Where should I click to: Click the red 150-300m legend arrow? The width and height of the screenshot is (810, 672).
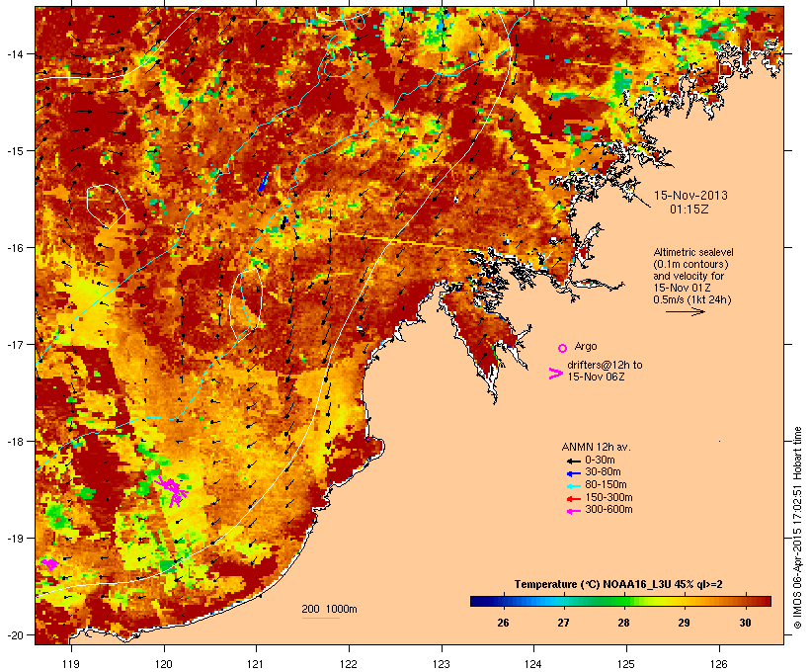pyautogui.click(x=573, y=498)
